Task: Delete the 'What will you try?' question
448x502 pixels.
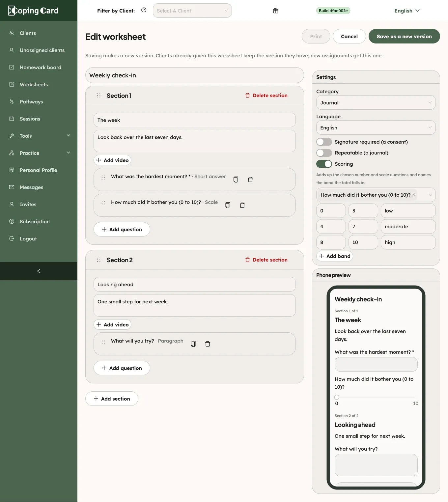Action: coord(208,344)
